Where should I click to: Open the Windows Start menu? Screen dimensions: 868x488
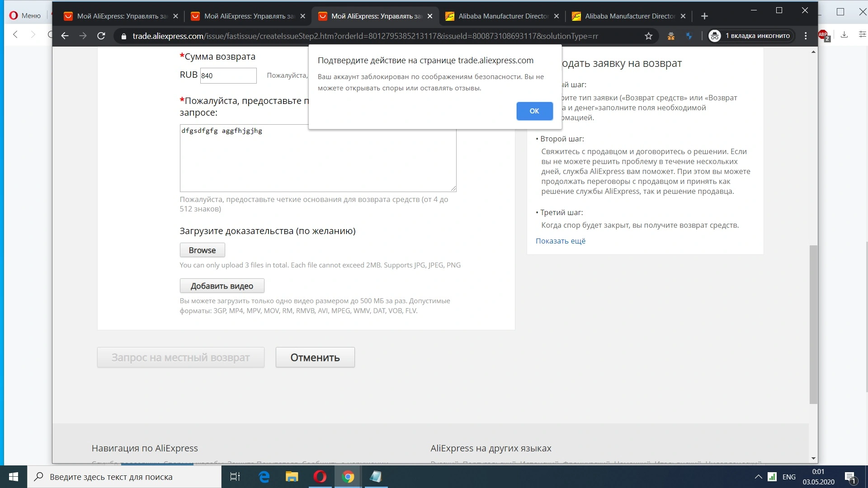(14, 477)
